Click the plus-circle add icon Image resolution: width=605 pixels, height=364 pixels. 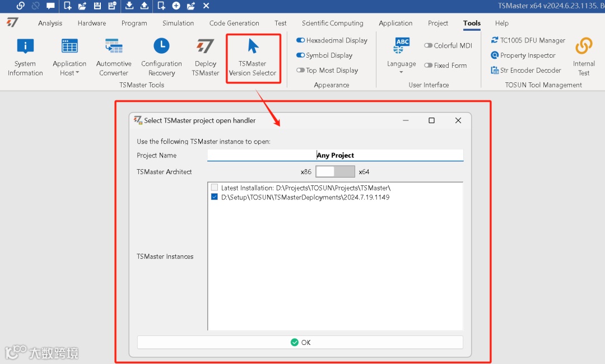tap(176, 6)
